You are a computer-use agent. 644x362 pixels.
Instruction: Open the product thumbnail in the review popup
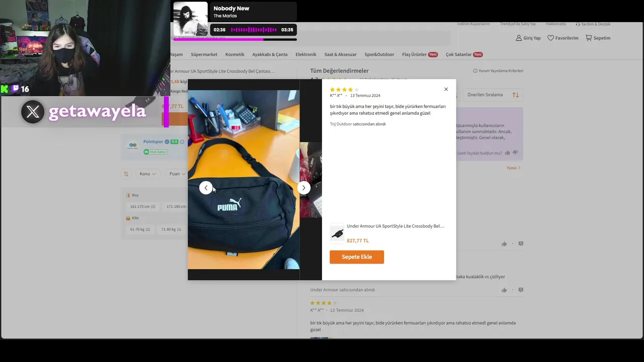(x=337, y=234)
